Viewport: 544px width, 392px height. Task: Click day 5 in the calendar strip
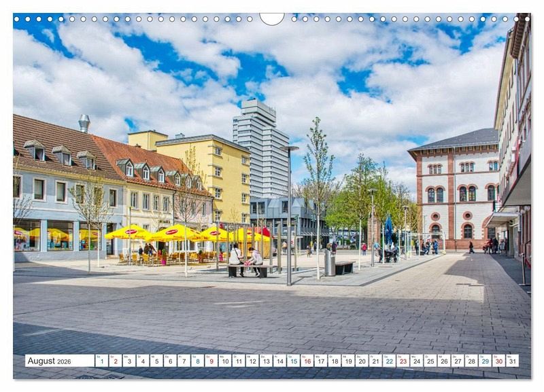(x=156, y=361)
